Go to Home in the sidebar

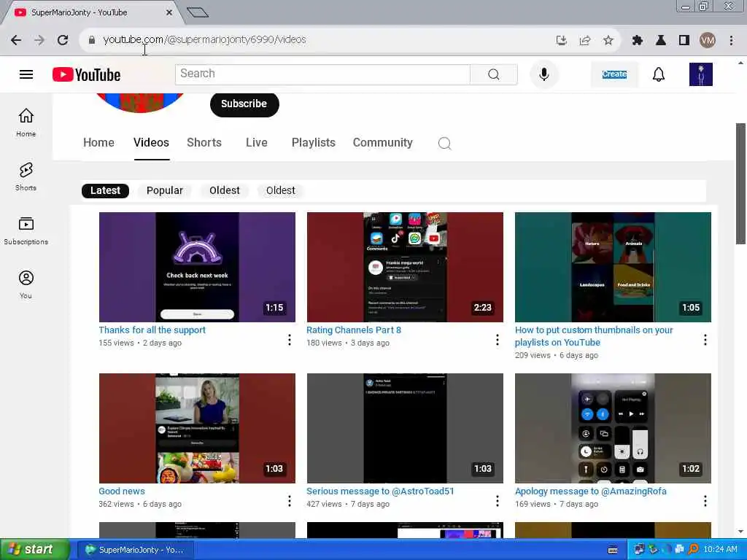point(26,122)
